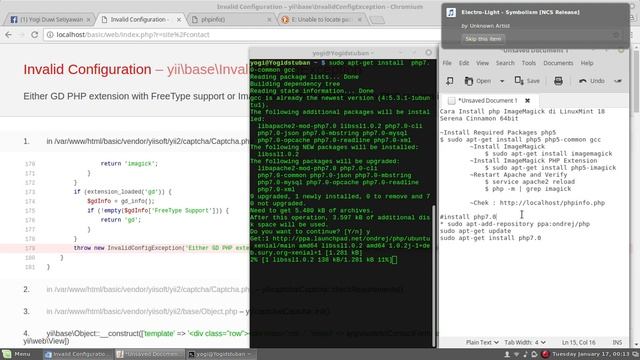Image resolution: width=640 pixels, height=360 pixels.
Task: Click the red update manager tray icon
Action: pyautogui.click(x=544, y=354)
